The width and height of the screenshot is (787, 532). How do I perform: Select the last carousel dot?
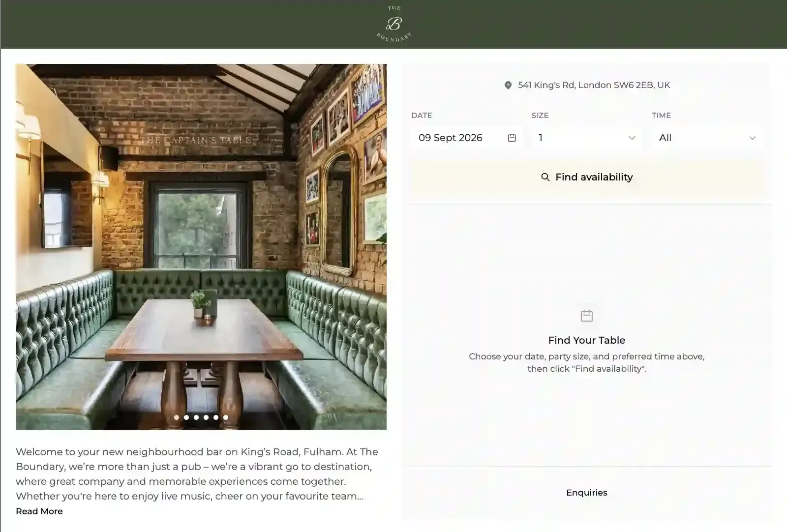coord(226,417)
